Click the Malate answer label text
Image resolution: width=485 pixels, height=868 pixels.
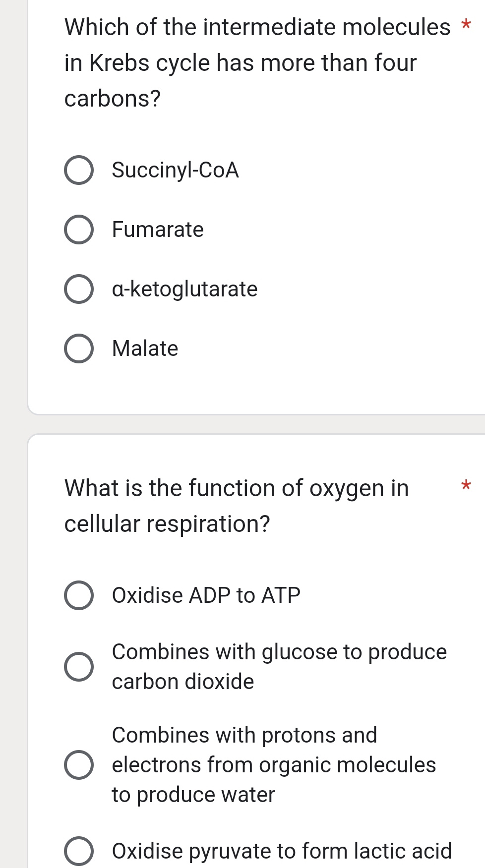coord(145,348)
